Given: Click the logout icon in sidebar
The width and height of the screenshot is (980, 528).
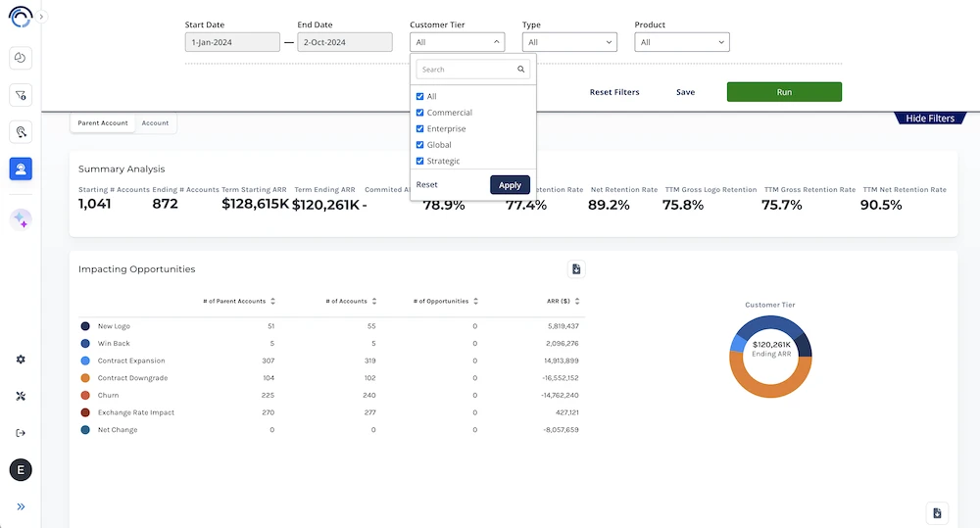Looking at the screenshot, I should point(21,433).
